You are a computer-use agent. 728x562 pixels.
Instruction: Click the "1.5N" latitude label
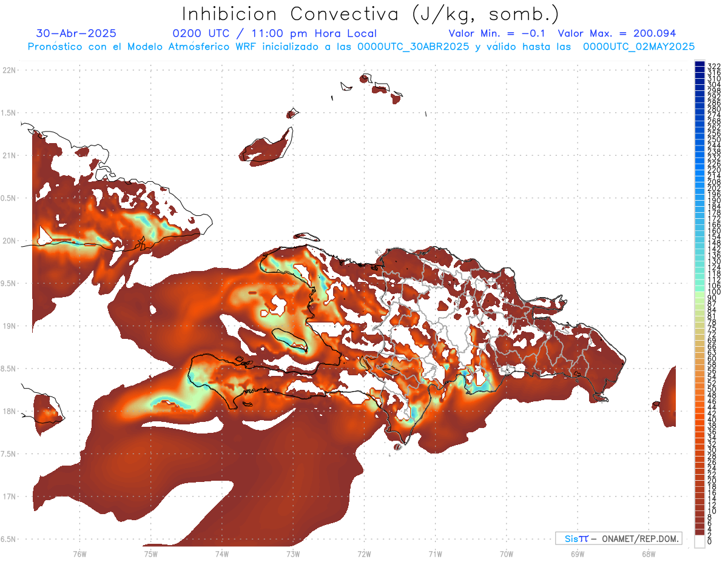(x=9, y=113)
